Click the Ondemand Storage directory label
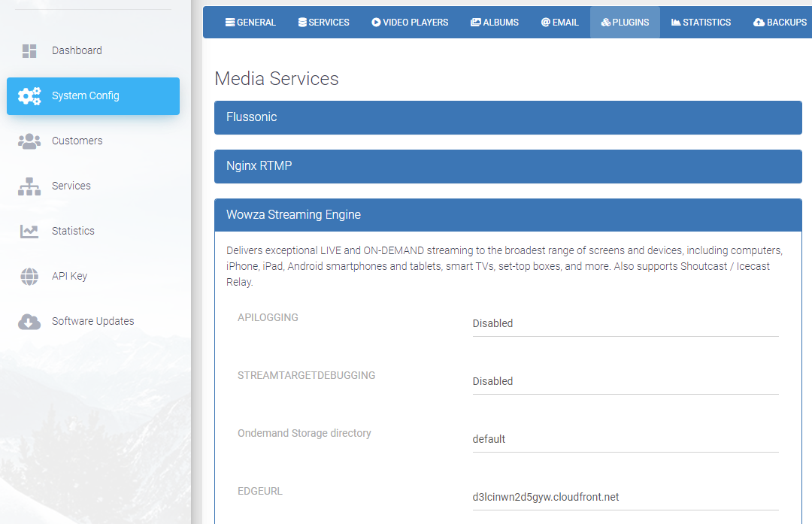The height and width of the screenshot is (524, 812). coord(304,433)
